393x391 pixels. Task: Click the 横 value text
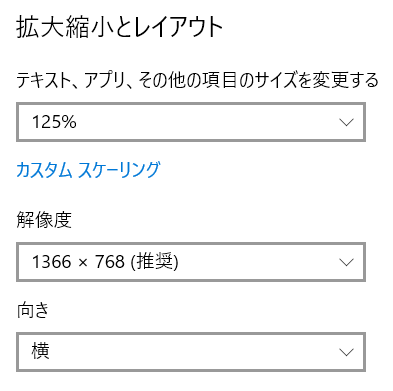[x=41, y=351]
